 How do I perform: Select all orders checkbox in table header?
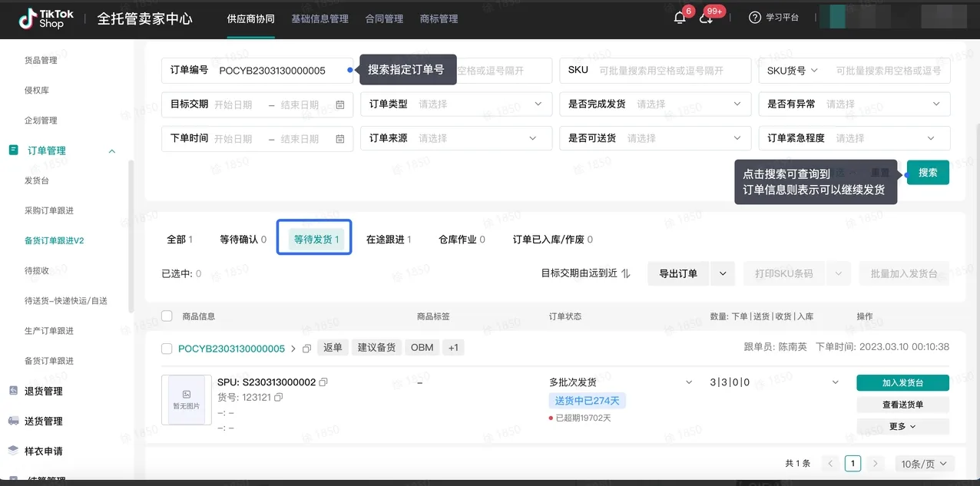pos(167,316)
